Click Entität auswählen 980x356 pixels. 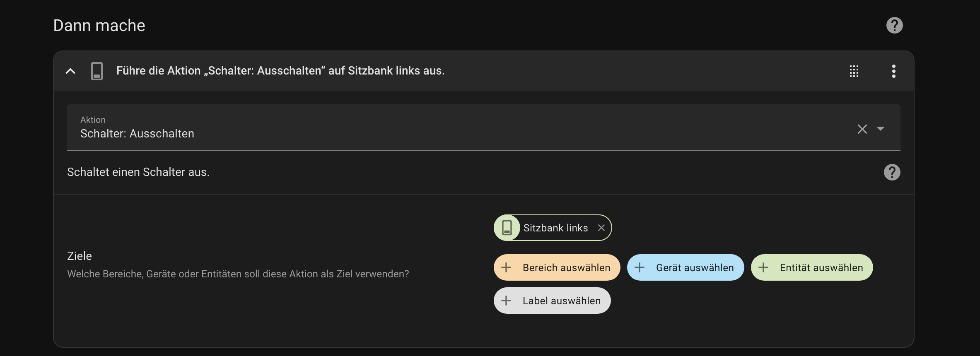(811, 267)
